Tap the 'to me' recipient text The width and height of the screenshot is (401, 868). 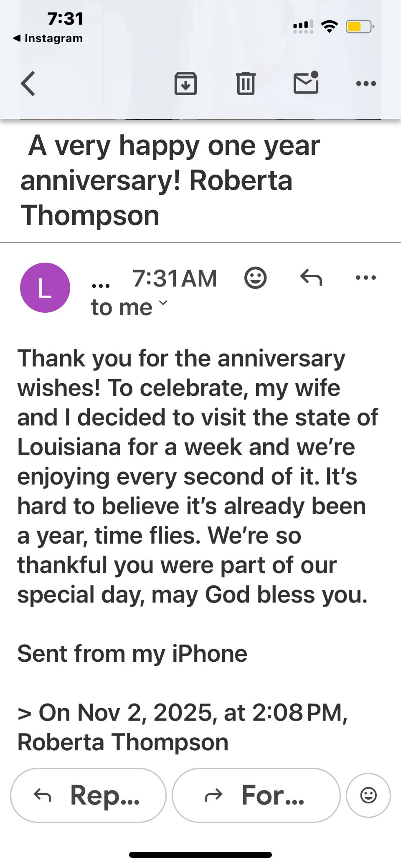[122, 308]
